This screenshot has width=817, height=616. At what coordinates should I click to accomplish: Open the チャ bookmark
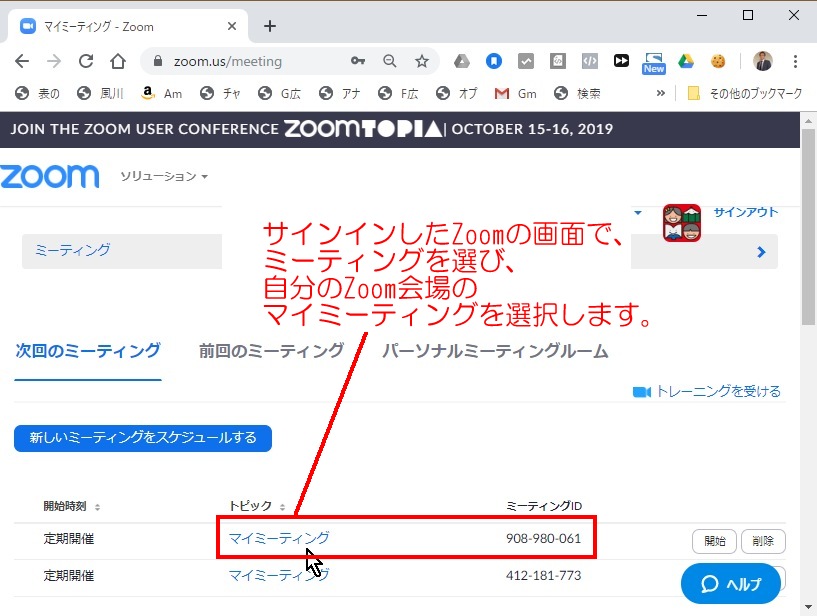[x=220, y=93]
